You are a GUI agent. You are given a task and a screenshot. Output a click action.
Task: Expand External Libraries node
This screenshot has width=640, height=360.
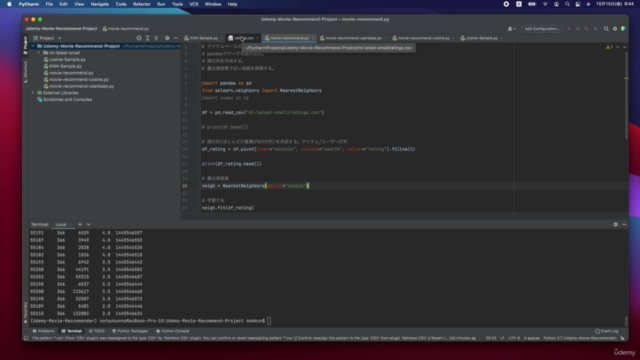pyautogui.click(x=33, y=93)
